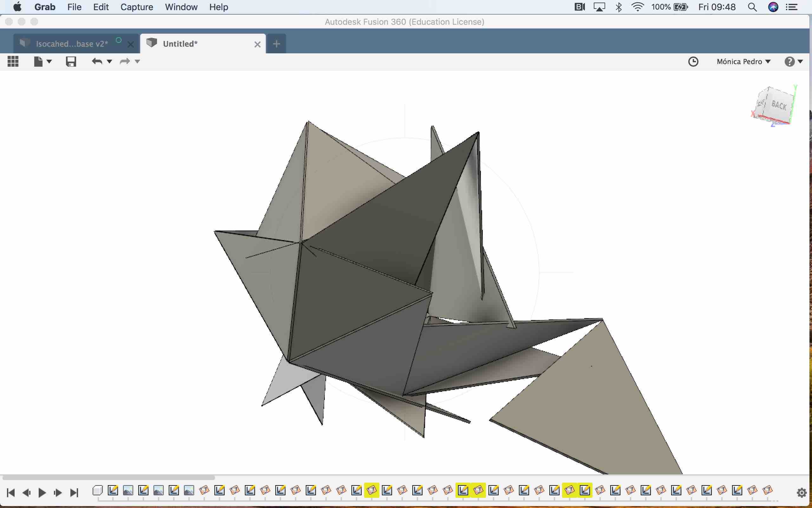Select the base feature box starting the timeline

(x=97, y=491)
